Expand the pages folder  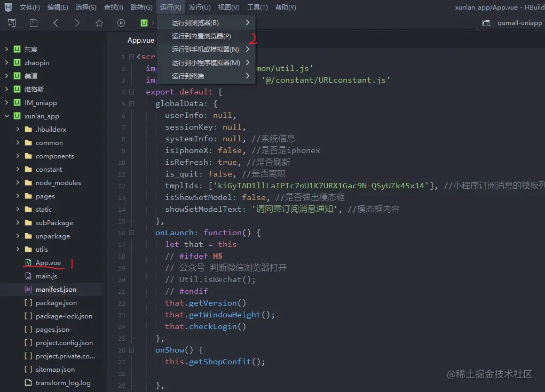[18, 196]
